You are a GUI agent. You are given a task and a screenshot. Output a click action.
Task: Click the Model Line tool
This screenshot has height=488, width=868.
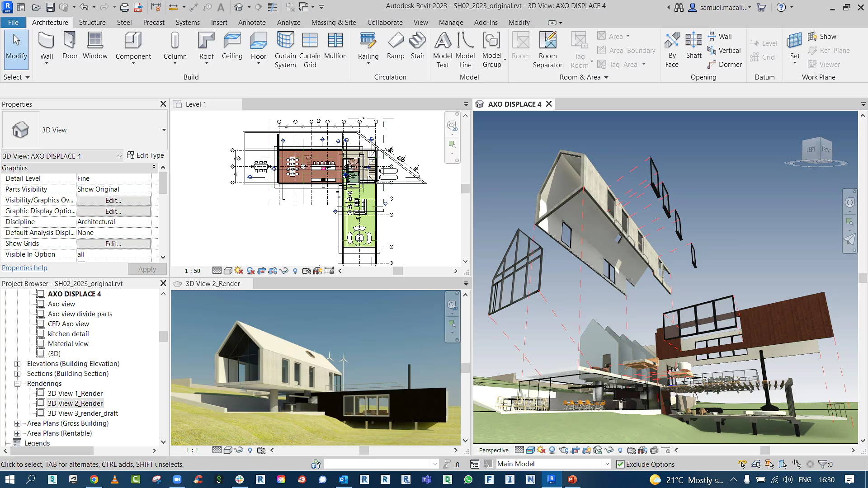[465, 49]
